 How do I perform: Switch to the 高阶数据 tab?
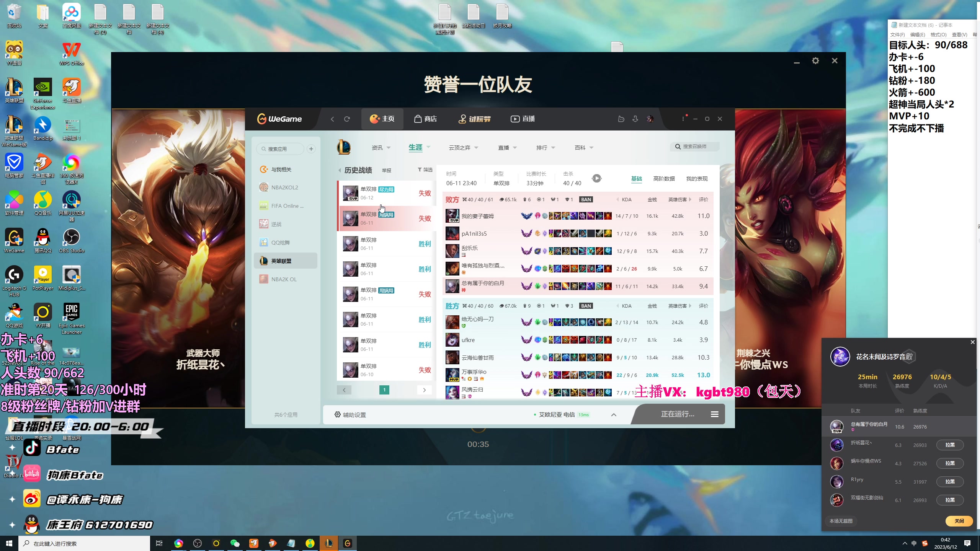(x=663, y=178)
